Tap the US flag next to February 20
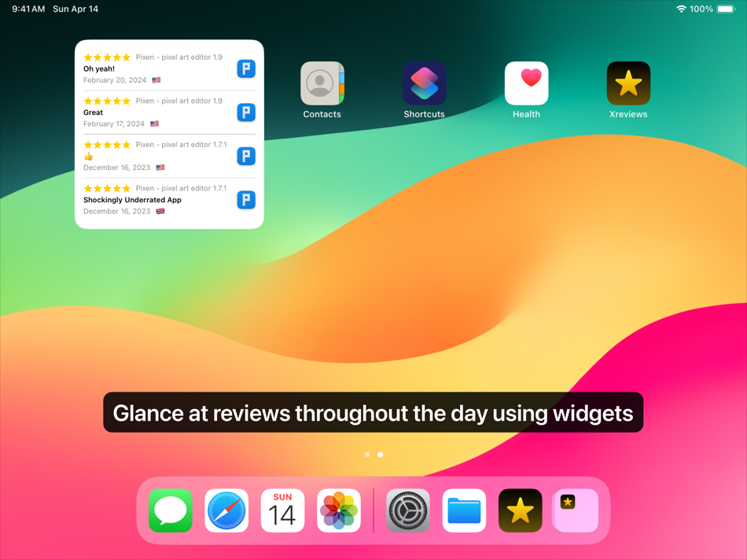Viewport: 747px width, 560px height. [156, 80]
